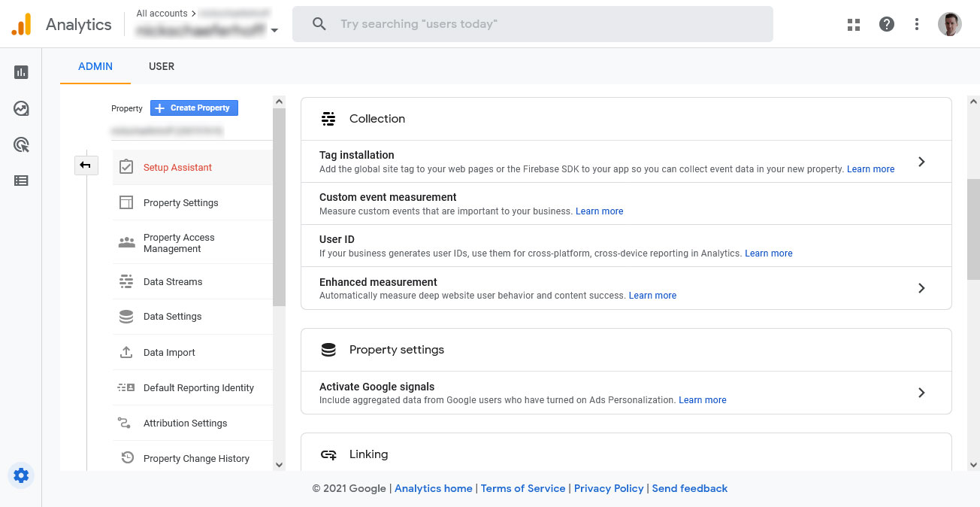This screenshot has height=507, width=980.
Task: Click the search magnifier icon
Action: click(319, 24)
